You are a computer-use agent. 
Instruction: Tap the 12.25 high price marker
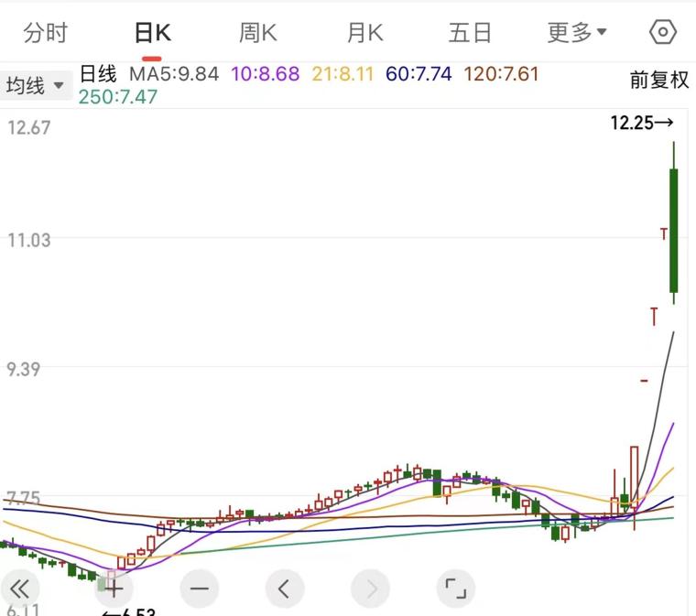click(x=642, y=123)
